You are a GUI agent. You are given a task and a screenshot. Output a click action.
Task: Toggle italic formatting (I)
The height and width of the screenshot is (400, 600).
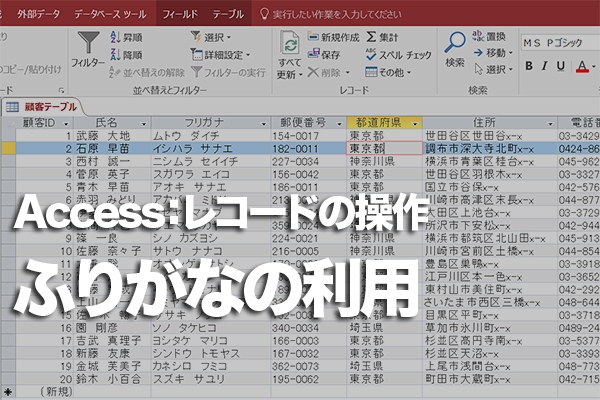(545, 66)
